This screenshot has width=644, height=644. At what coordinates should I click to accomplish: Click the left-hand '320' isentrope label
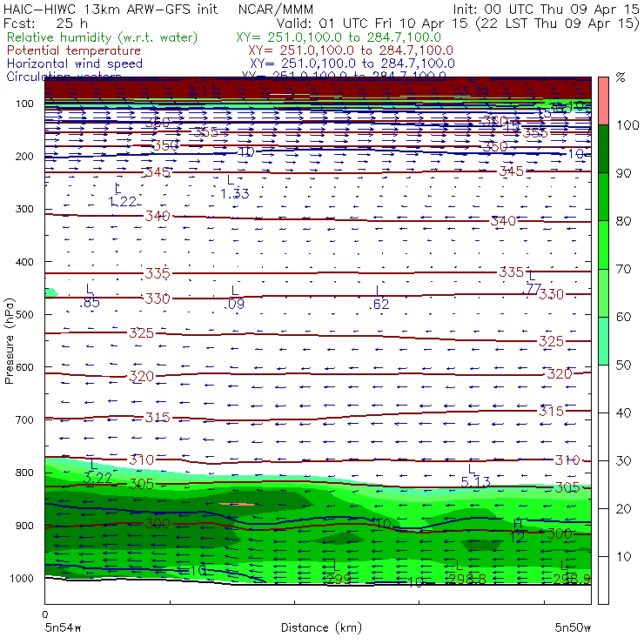pyautogui.click(x=141, y=376)
